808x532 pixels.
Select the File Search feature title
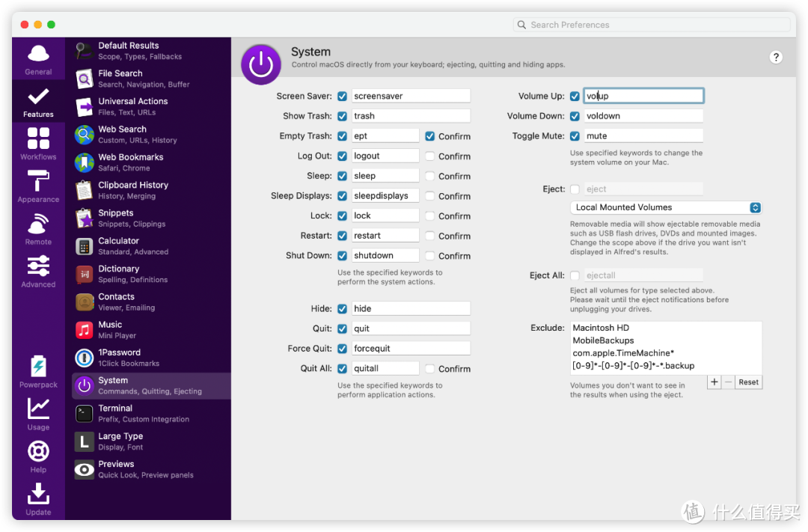(x=120, y=73)
